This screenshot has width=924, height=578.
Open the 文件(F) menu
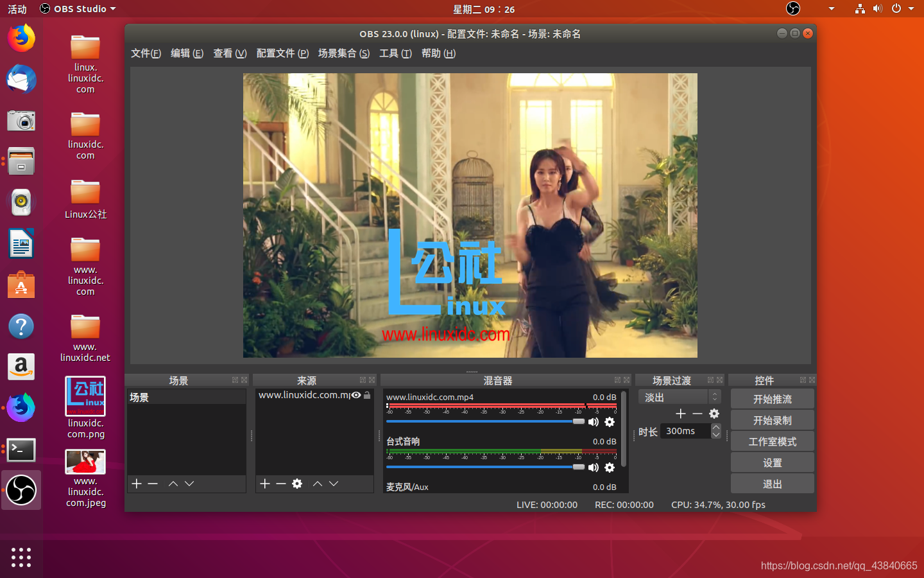[146, 53]
